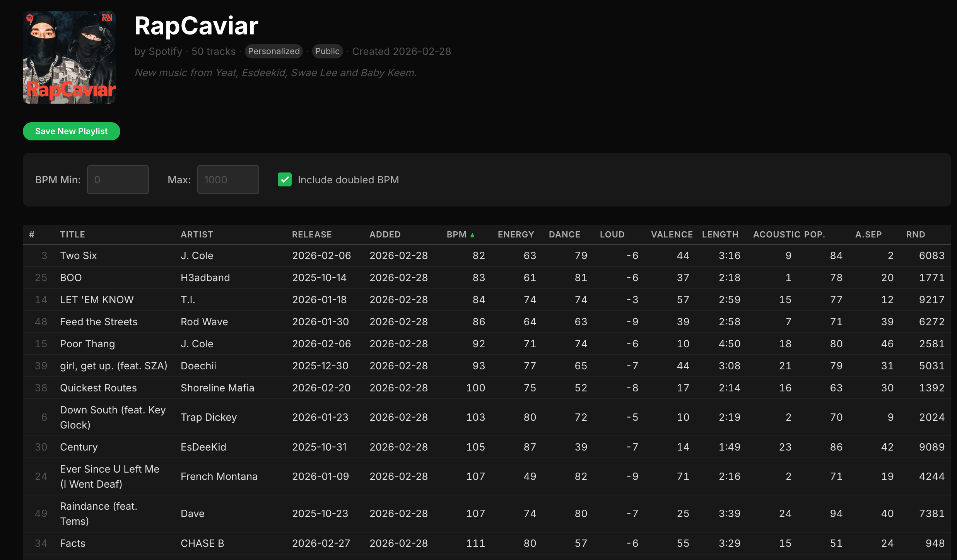Sort by the LENGTH column header
957x560 pixels.
coord(720,235)
